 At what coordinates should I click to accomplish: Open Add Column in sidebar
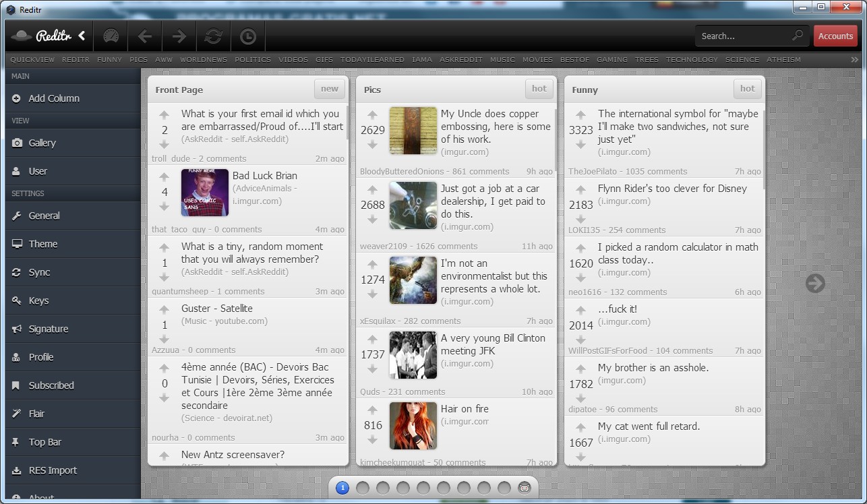tap(73, 98)
